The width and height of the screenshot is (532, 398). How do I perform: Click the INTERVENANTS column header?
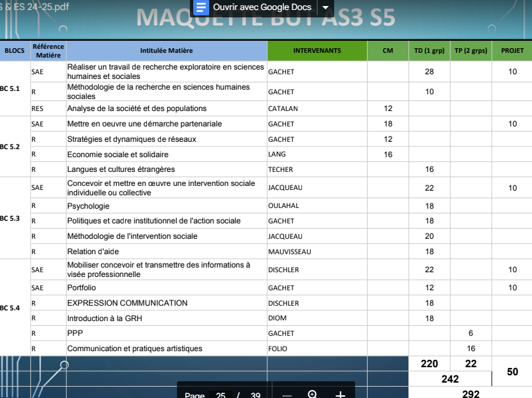(x=317, y=51)
